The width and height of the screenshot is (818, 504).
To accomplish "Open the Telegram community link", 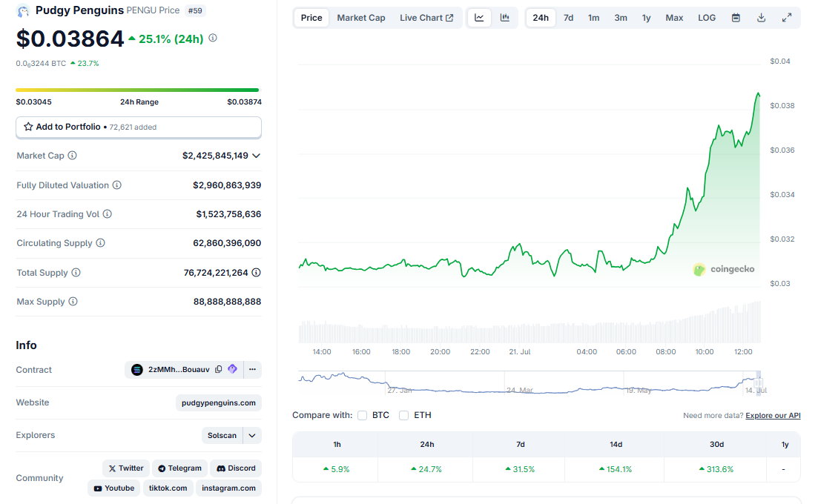I will pos(180,468).
